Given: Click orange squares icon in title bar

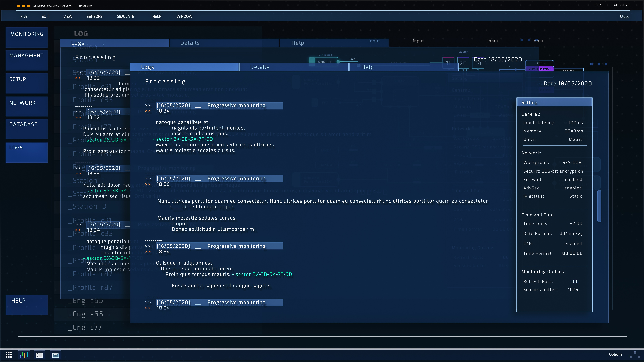Looking at the screenshot, I should pyautogui.click(x=23, y=6).
